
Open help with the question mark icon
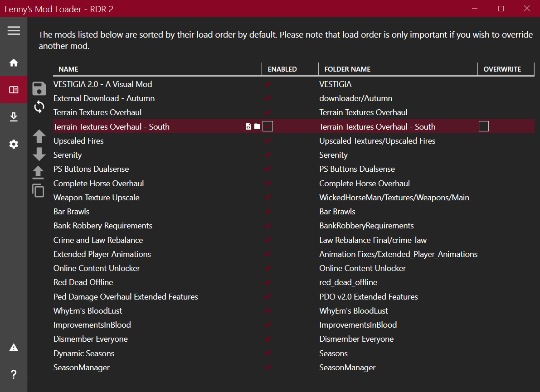pyautogui.click(x=14, y=375)
